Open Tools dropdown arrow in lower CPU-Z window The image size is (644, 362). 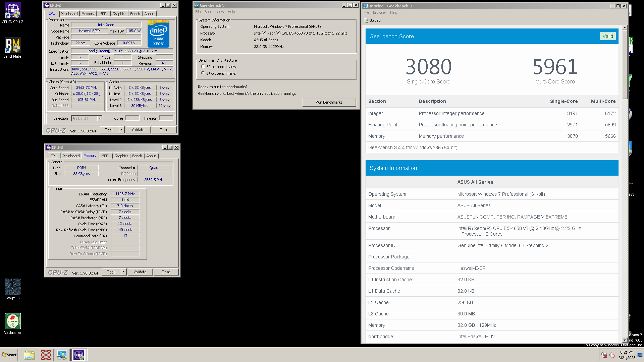124,272
